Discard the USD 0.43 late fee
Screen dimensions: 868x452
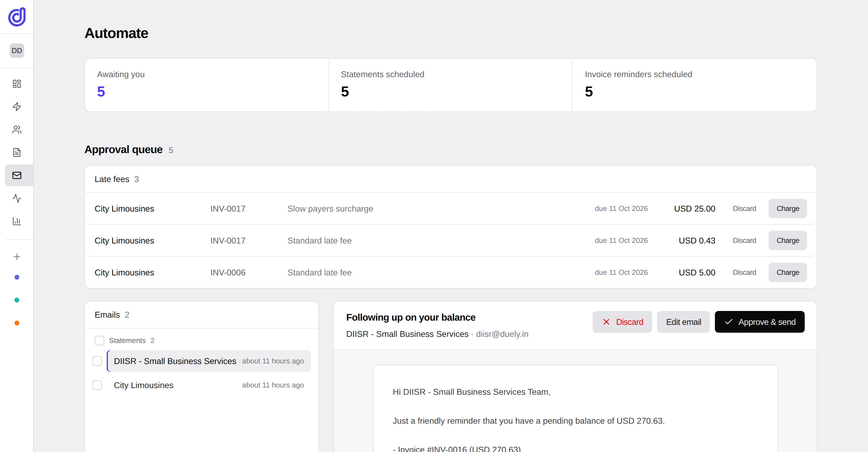[744, 240]
